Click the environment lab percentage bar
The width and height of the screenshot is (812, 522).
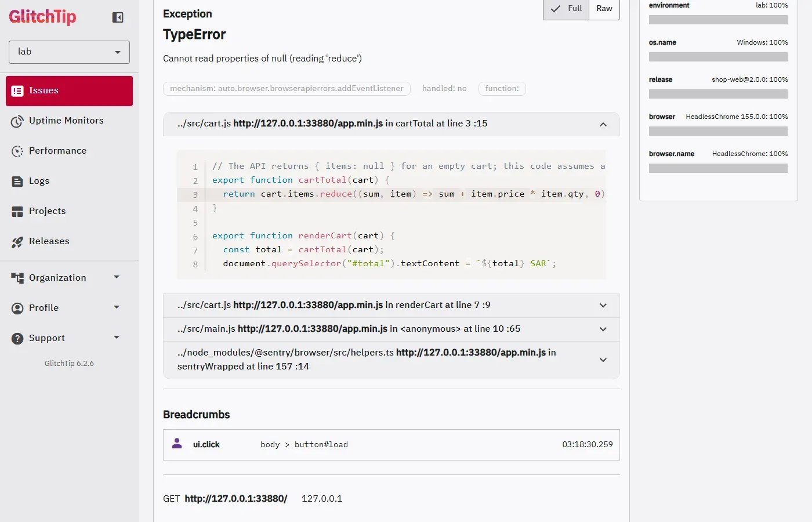718,20
